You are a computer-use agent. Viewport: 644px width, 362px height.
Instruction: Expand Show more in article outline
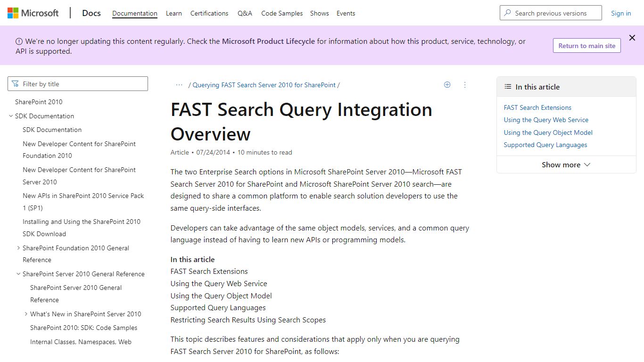[x=566, y=165]
